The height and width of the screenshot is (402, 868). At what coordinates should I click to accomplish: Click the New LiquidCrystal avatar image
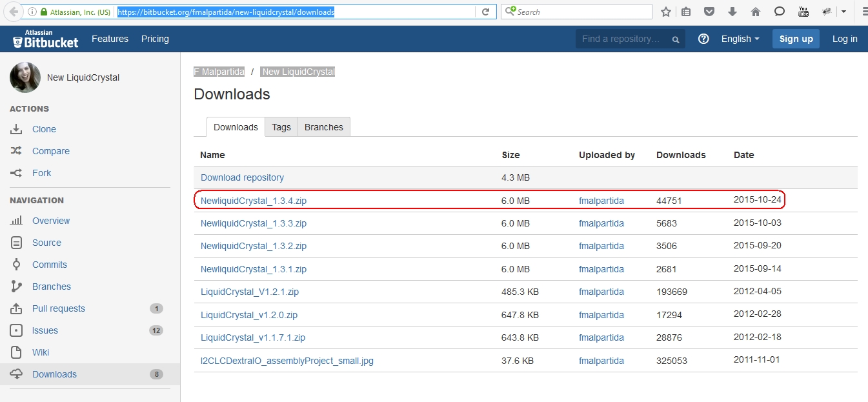25,77
